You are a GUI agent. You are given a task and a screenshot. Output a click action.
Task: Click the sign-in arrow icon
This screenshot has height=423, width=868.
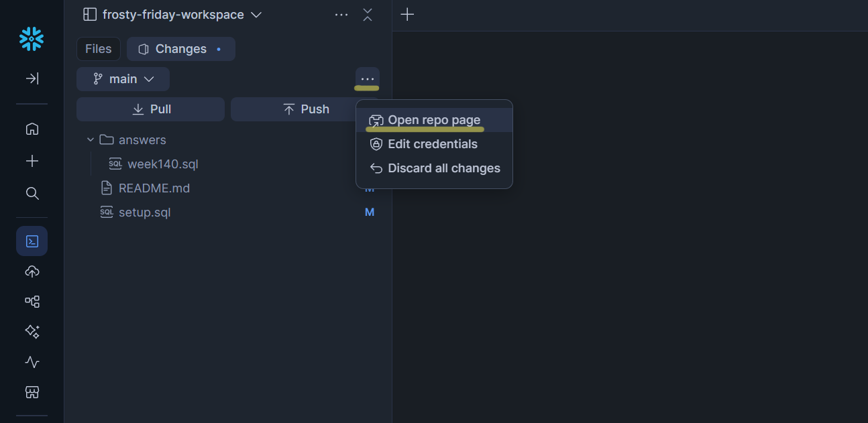click(32, 78)
